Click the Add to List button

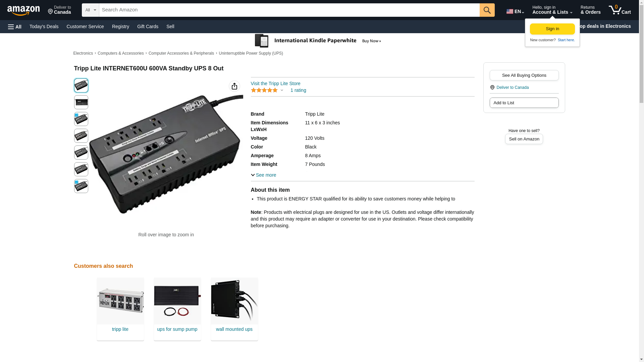coord(524,103)
